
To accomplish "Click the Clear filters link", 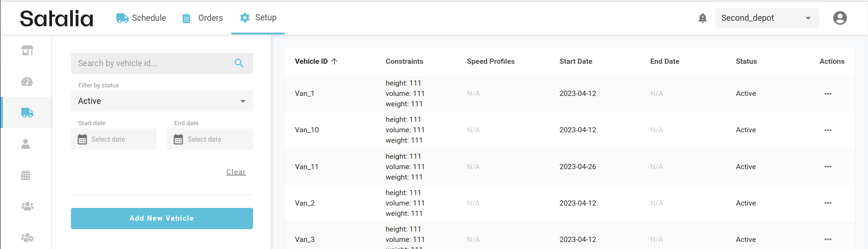I will 236,172.
